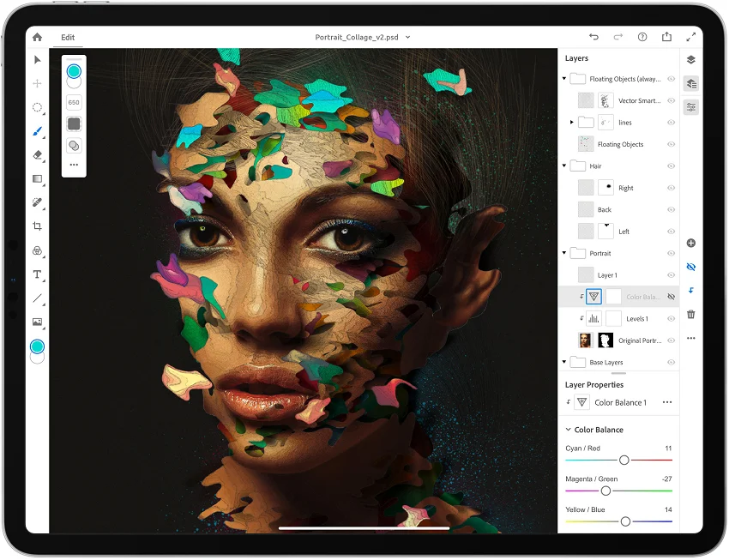The image size is (729, 560).
Task: Hide the Hair group
Action: click(671, 166)
